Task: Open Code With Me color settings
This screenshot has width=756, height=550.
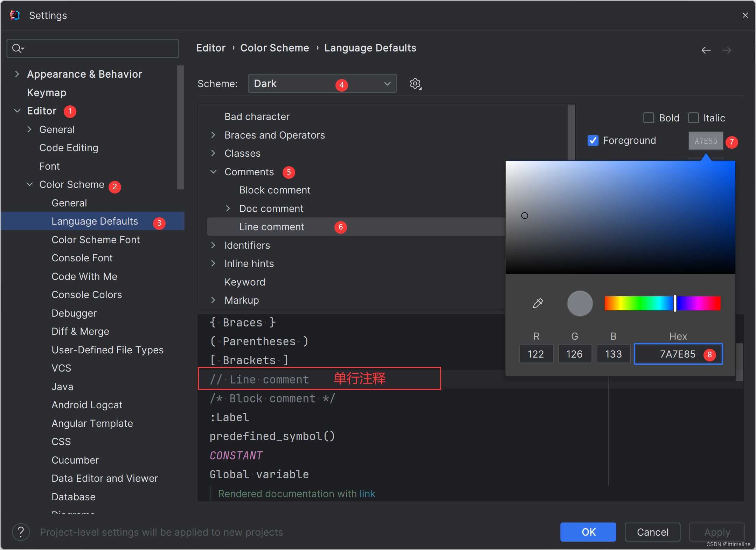Action: (84, 276)
